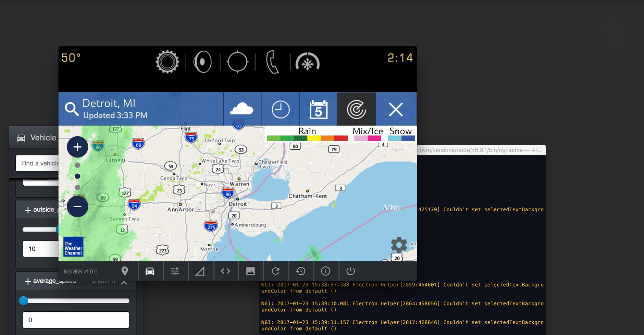The width and height of the screenshot is (644, 335).
Task: Zoom in on the radar map
Action: (77, 147)
